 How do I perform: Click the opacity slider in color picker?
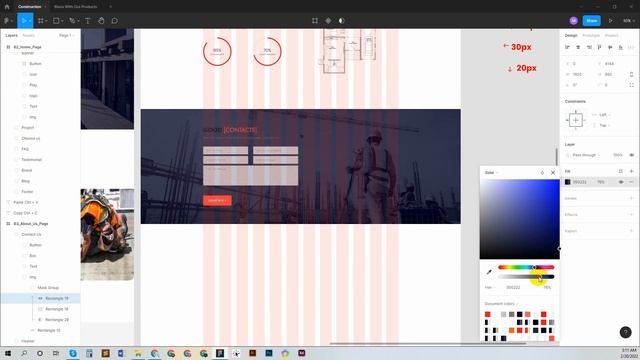click(x=526, y=277)
